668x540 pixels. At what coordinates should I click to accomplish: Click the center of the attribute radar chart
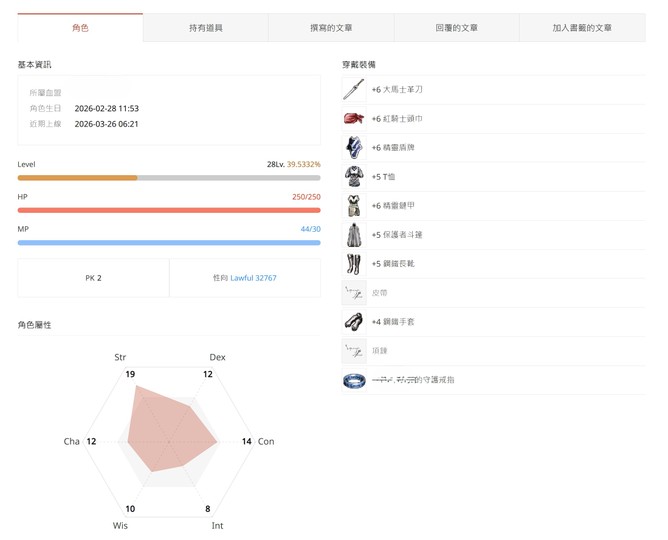pyautogui.click(x=169, y=441)
